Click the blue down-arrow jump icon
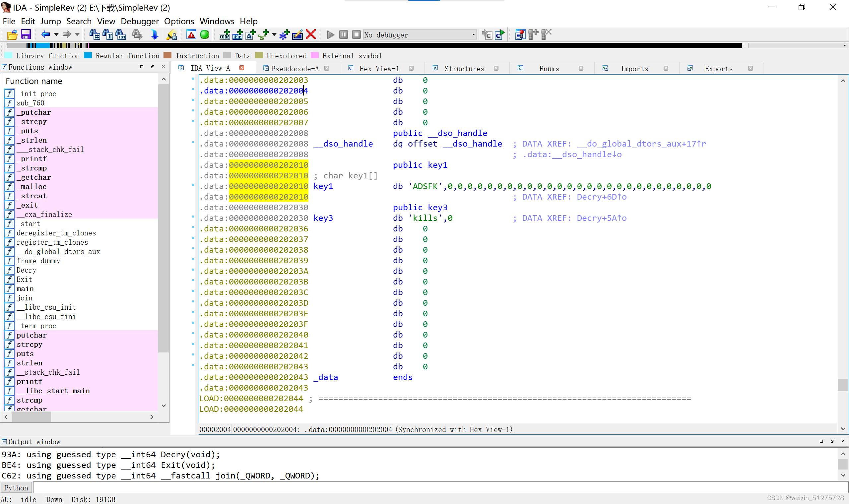The image size is (849, 504). [155, 34]
